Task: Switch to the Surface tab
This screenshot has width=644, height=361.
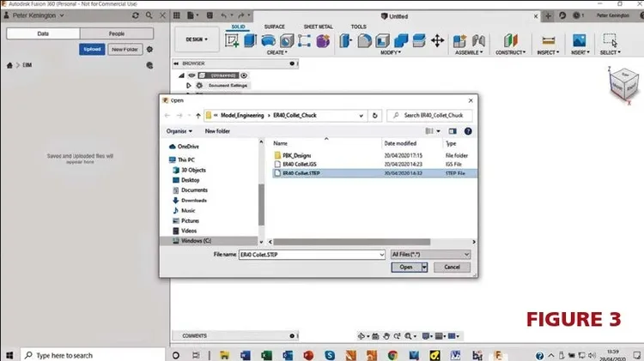Action: 275,27
